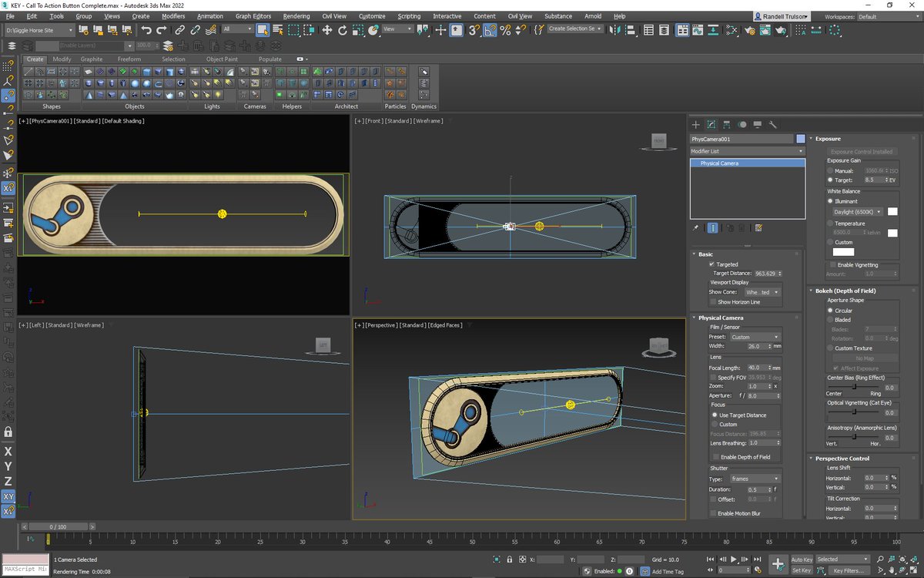Image resolution: width=924 pixels, height=578 pixels.
Task: Open the Workspaces Default dropdown
Action: [888, 16]
